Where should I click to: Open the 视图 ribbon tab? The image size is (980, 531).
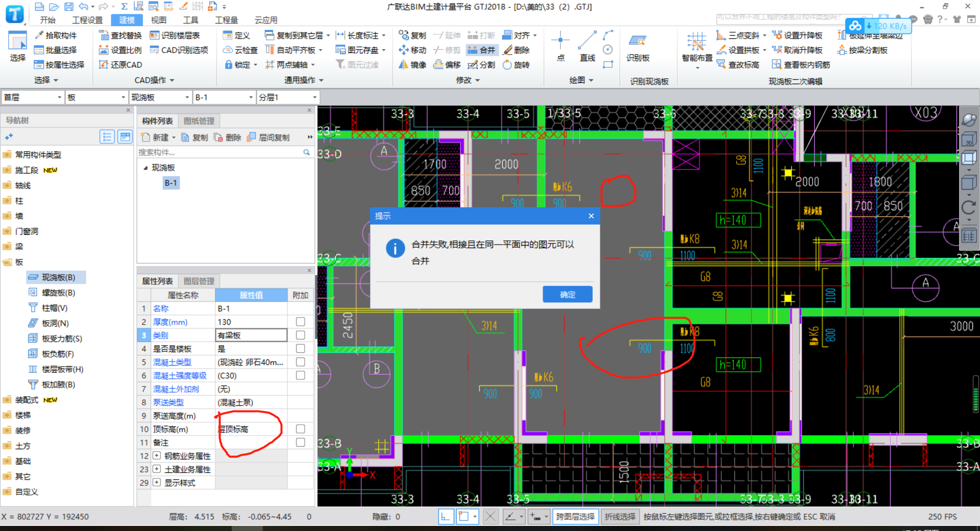click(159, 20)
